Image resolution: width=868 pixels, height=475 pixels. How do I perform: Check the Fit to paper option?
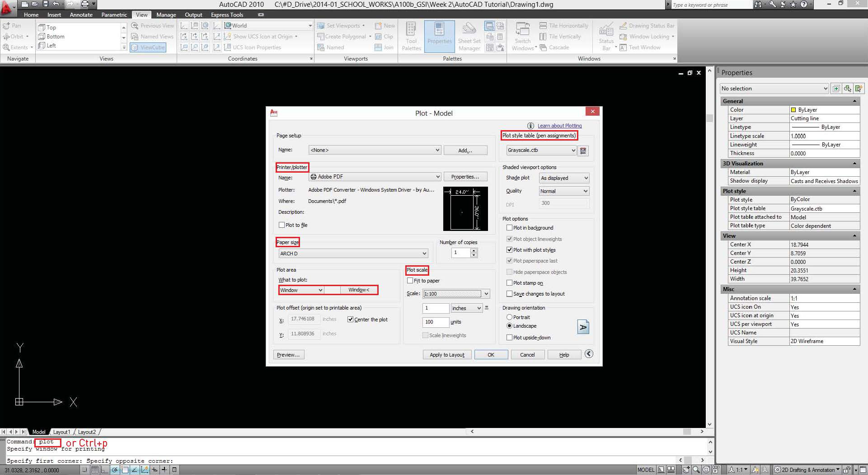[410, 281]
